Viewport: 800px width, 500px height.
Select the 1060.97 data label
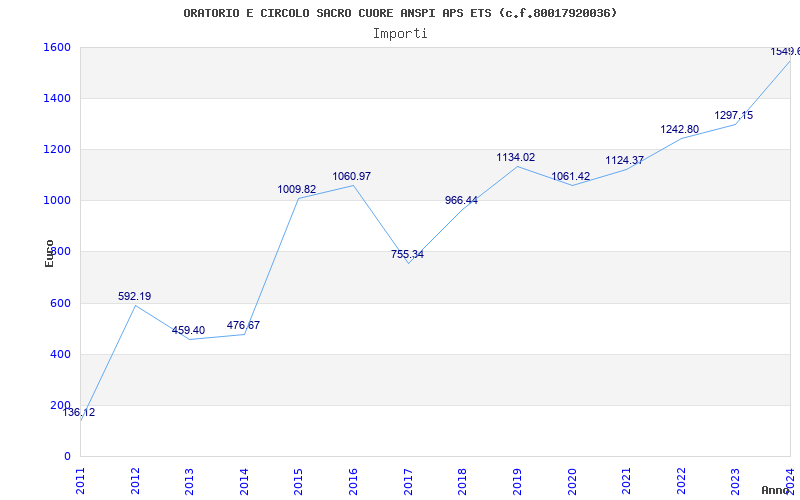tap(352, 177)
